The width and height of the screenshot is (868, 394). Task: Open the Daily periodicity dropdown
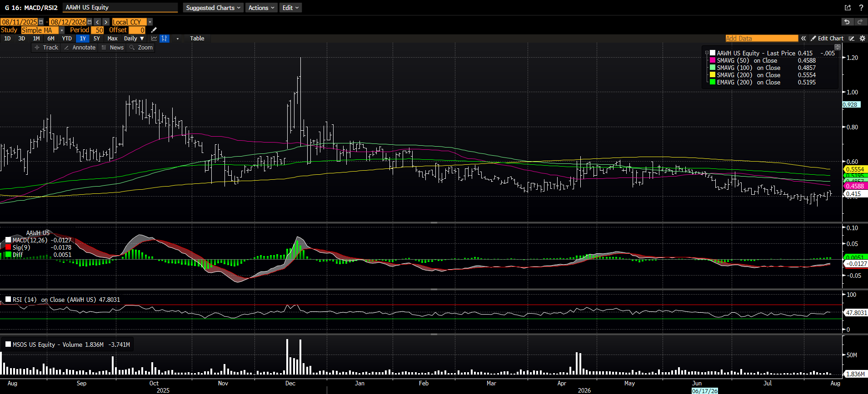[134, 39]
